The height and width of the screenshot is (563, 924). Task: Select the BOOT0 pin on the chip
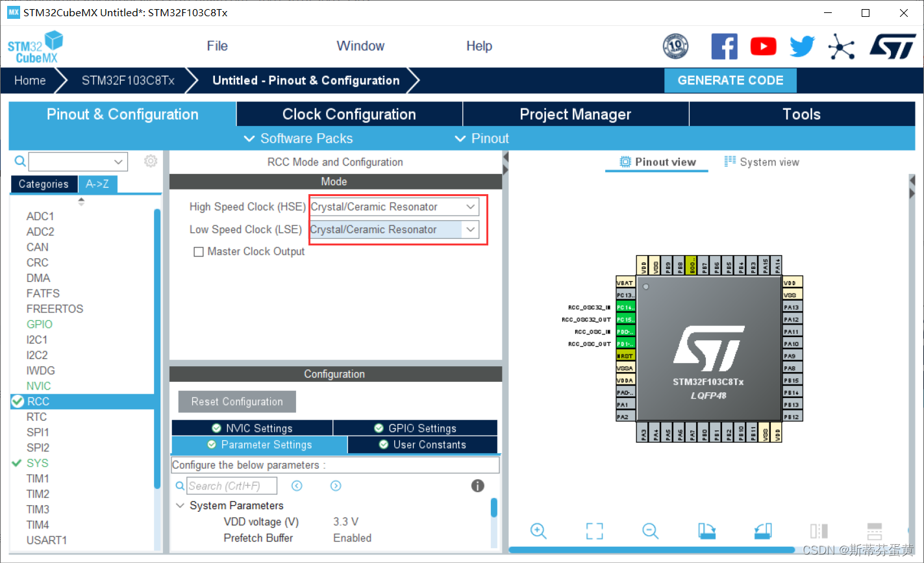point(692,265)
